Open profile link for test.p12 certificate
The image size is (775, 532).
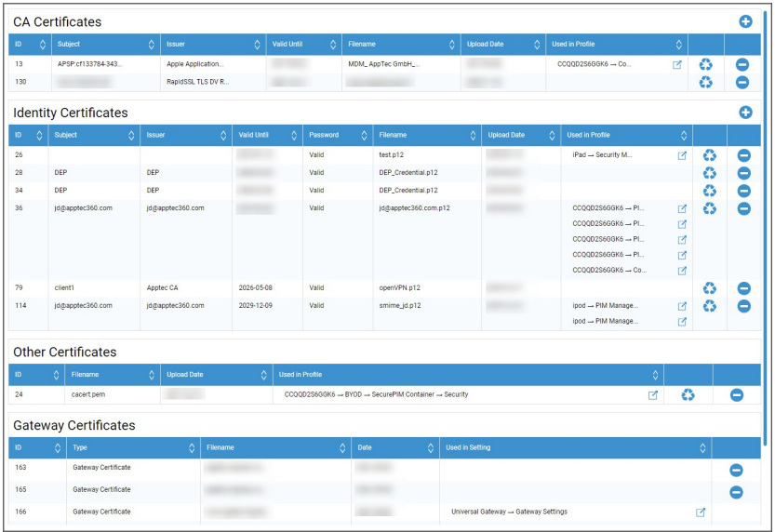pos(682,155)
